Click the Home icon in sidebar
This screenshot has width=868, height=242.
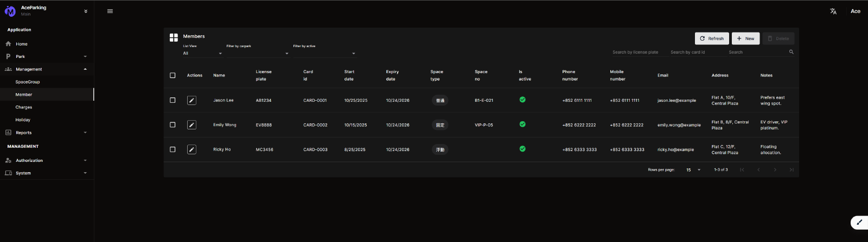(8, 44)
